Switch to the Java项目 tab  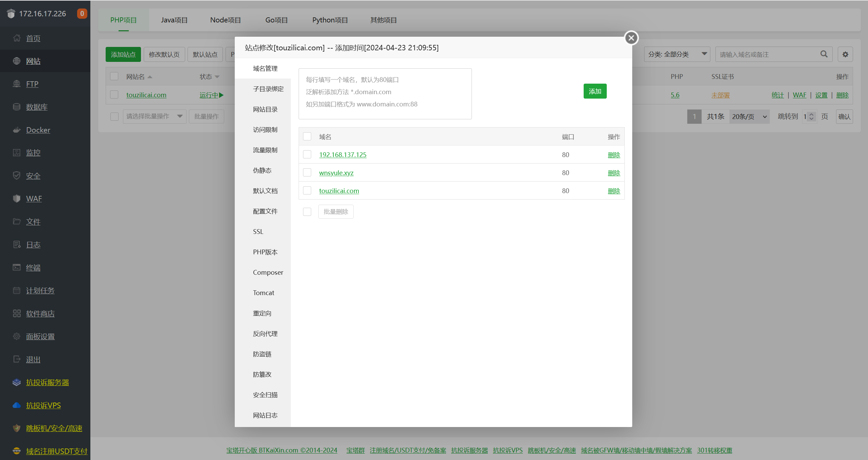[174, 20]
